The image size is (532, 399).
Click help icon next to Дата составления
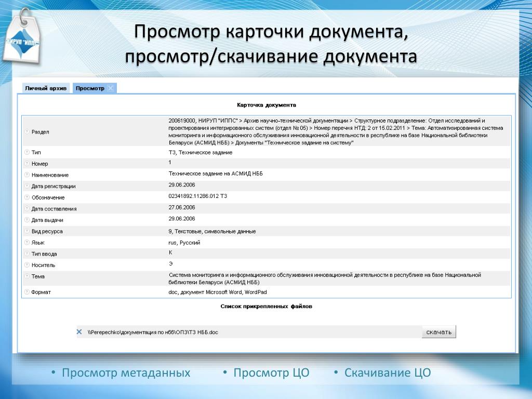pyautogui.click(x=27, y=209)
